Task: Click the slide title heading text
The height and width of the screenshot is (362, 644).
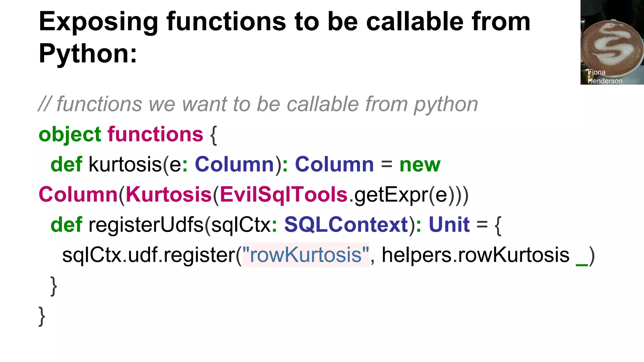Action: click(x=284, y=37)
